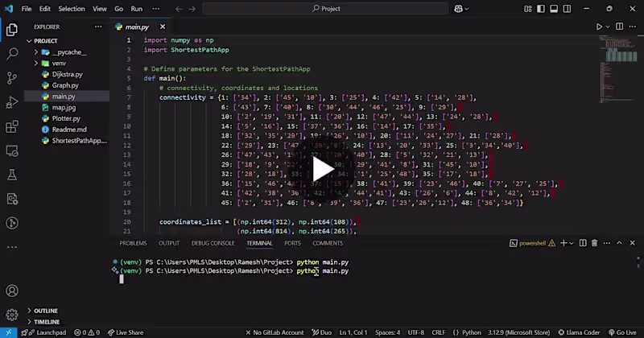Viewport: 644px width, 338px height.
Task: Open the terminal launch profile dropdown
Action: tap(572, 243)
